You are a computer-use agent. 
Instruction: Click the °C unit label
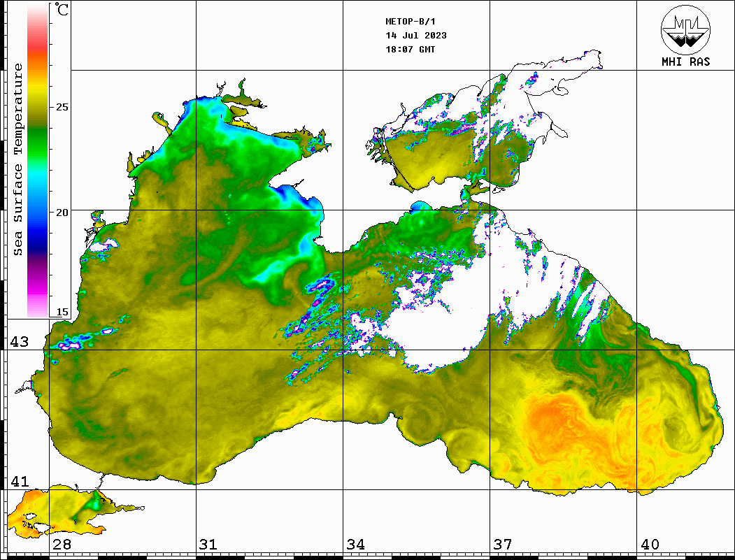[x=62, y=9]
